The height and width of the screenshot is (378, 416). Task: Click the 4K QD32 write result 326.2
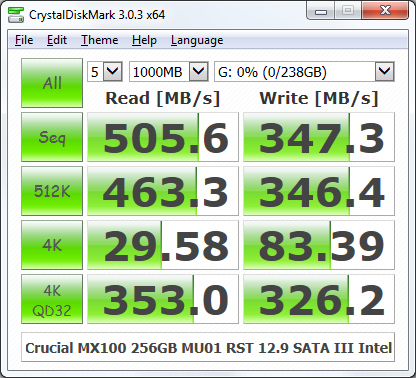319,299
